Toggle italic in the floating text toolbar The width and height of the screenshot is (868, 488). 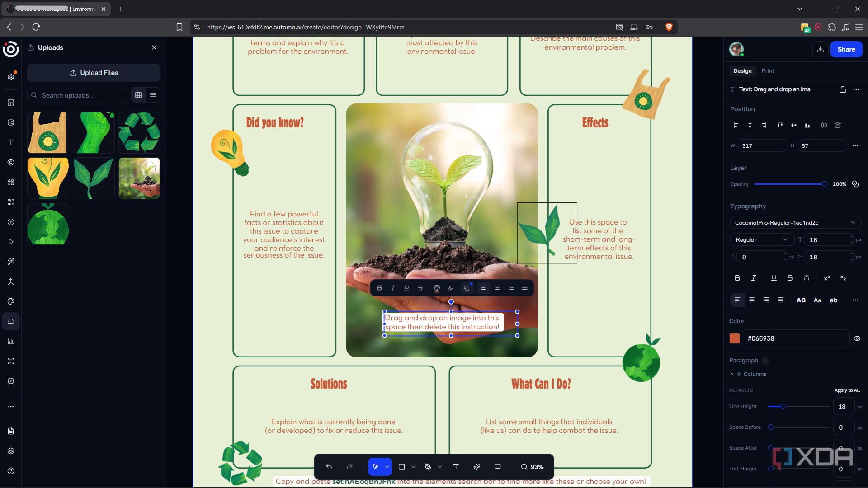pos(393,288)
